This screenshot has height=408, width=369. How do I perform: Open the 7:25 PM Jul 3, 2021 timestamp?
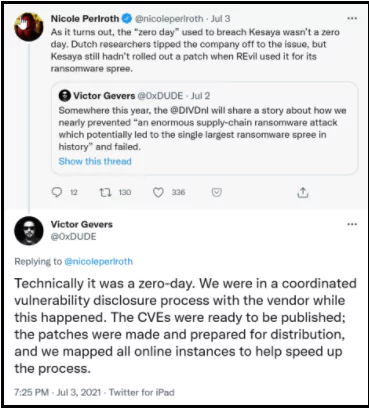(57, 392)
